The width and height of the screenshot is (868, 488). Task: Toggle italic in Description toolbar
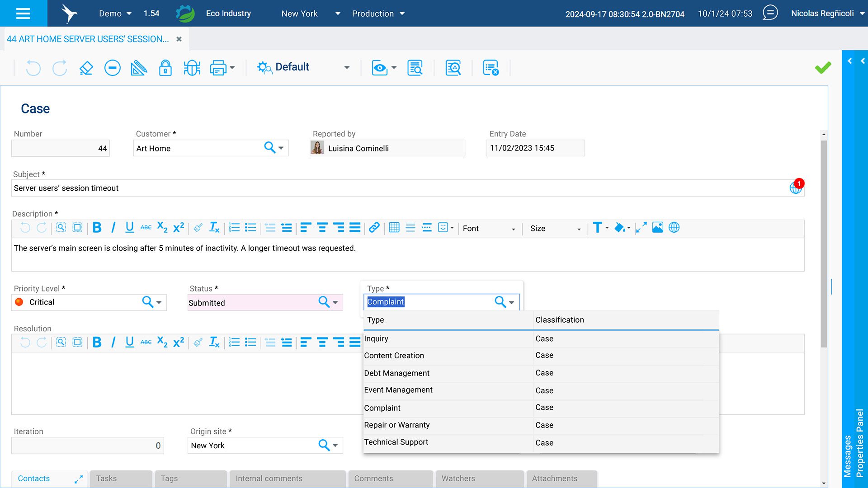tap(113, 228)
